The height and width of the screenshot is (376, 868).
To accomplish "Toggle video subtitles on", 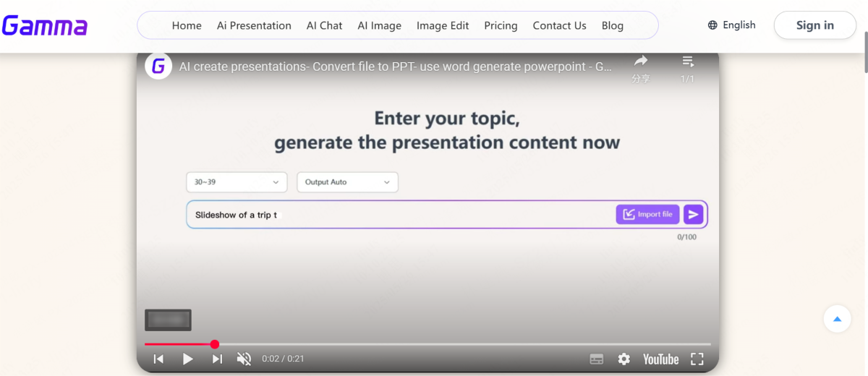I will tap(596, 359).
